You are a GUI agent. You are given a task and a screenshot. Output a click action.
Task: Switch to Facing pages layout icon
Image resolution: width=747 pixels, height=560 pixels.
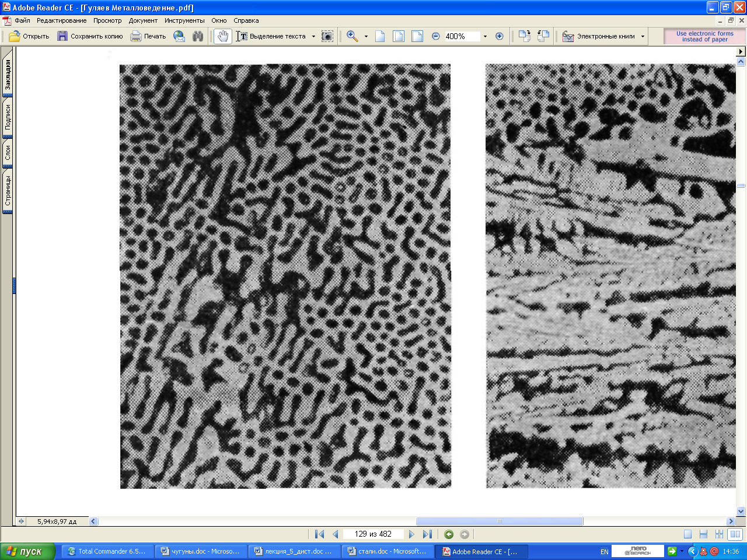click(x=735, y=534)
